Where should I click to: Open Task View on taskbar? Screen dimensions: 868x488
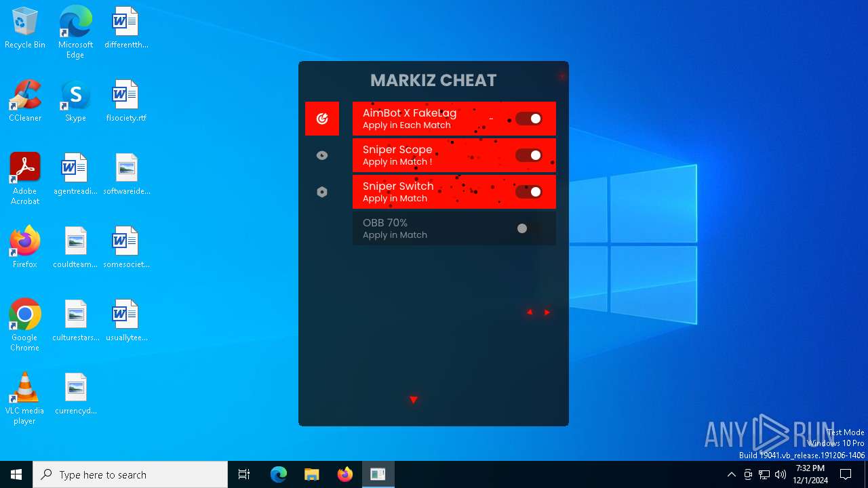coord(244,474)
